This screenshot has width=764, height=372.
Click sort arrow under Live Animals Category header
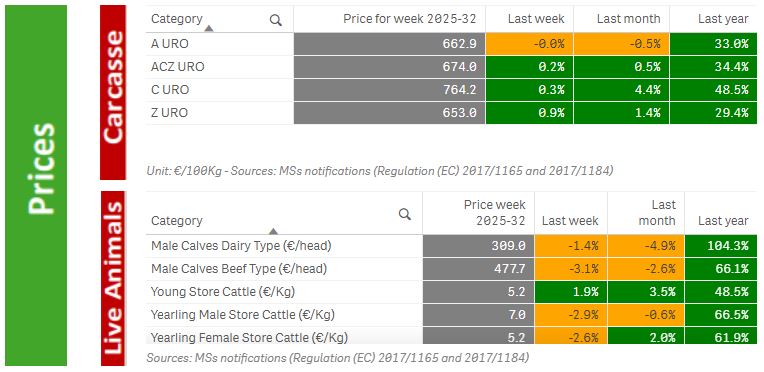click(x=273, y=231)
